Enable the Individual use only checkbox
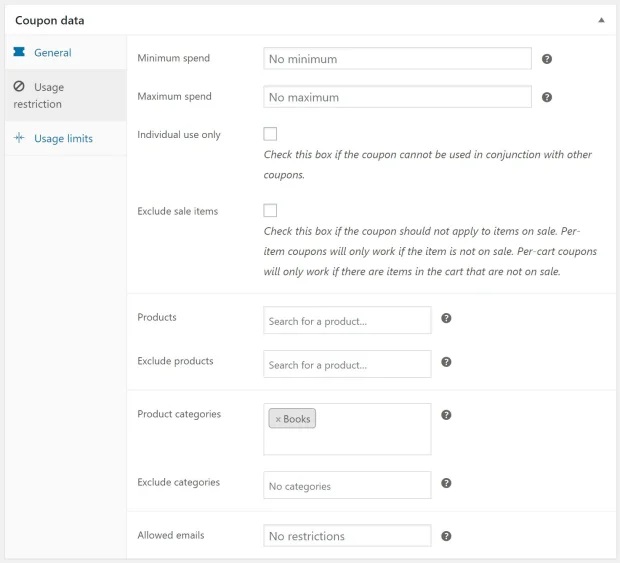 tap(270, 134)
